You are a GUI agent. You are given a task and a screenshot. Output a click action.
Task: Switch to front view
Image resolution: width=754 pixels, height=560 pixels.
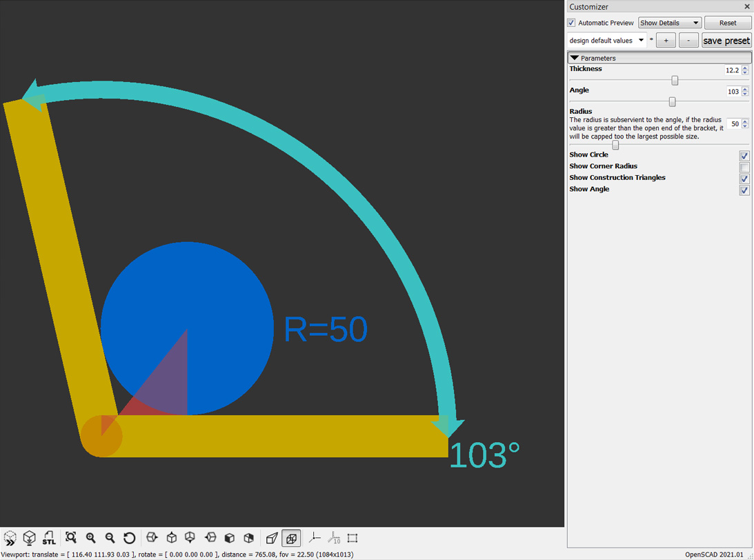230,538
